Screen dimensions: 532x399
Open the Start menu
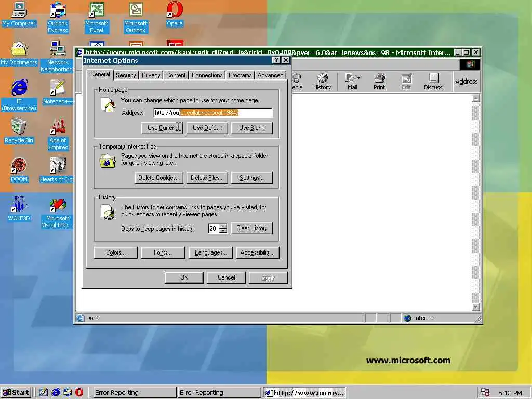[16, 393]
